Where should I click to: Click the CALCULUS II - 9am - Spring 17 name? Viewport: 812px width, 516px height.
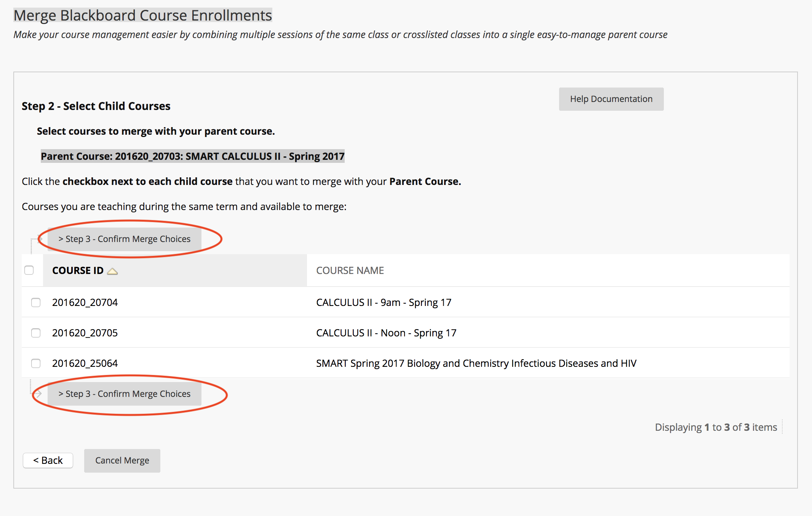pos(384,303)
